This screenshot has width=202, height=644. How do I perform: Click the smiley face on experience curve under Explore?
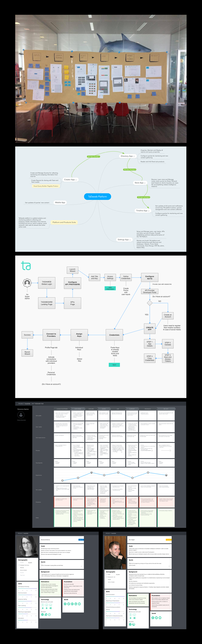click(x=91, y=472)
